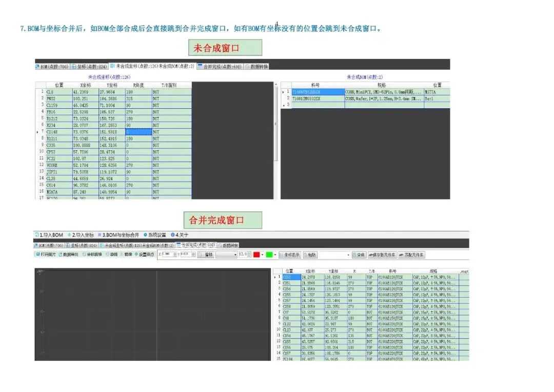Click the Bat1 position cell in 未合成BOM table
The image size is (554, 392).
pos(437,99)
